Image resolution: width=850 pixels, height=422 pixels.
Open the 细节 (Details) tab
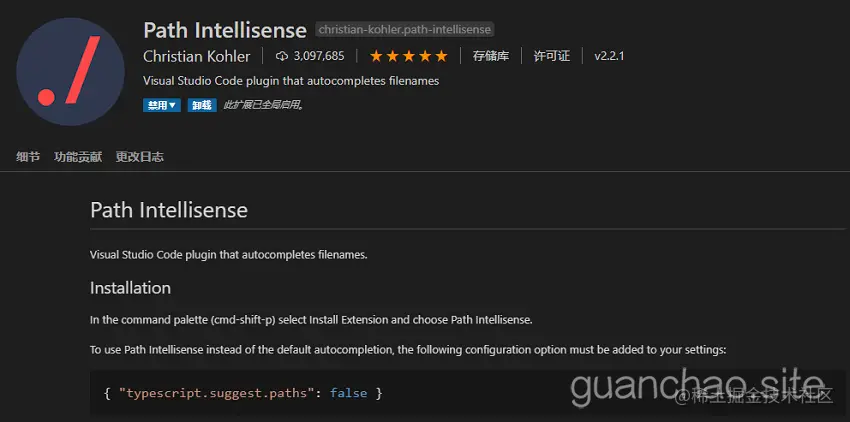click(x=28, y=157)
